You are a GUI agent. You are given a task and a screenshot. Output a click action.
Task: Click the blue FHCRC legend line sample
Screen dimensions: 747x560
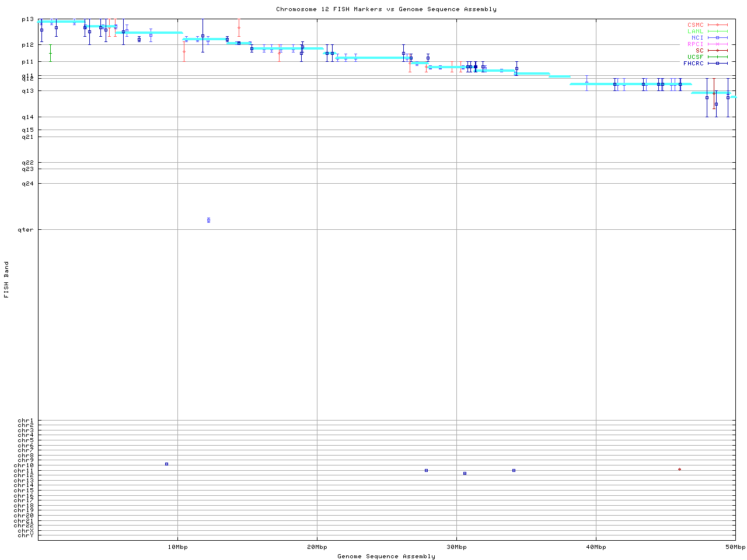717,63
